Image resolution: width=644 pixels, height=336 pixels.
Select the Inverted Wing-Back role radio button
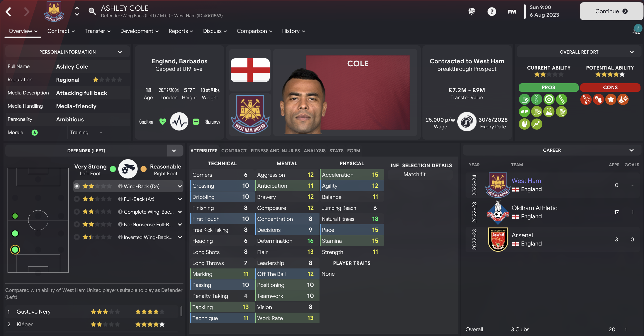tap(77, 237)
